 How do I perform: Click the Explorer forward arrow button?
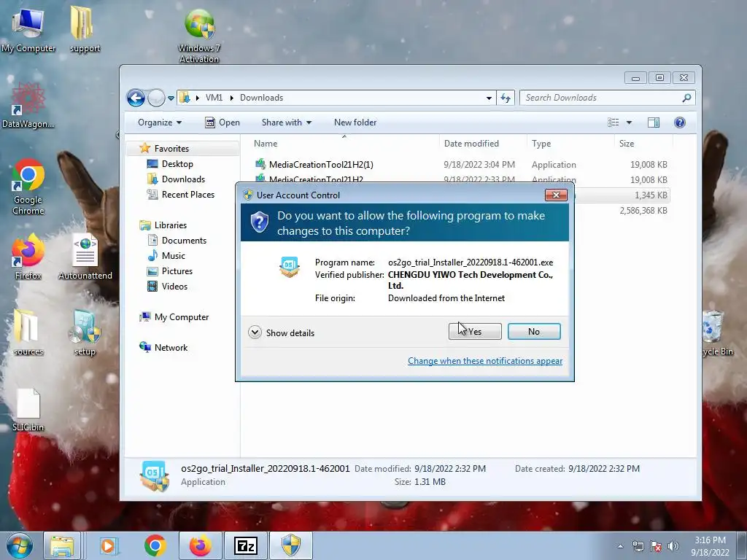pos(156,98)
